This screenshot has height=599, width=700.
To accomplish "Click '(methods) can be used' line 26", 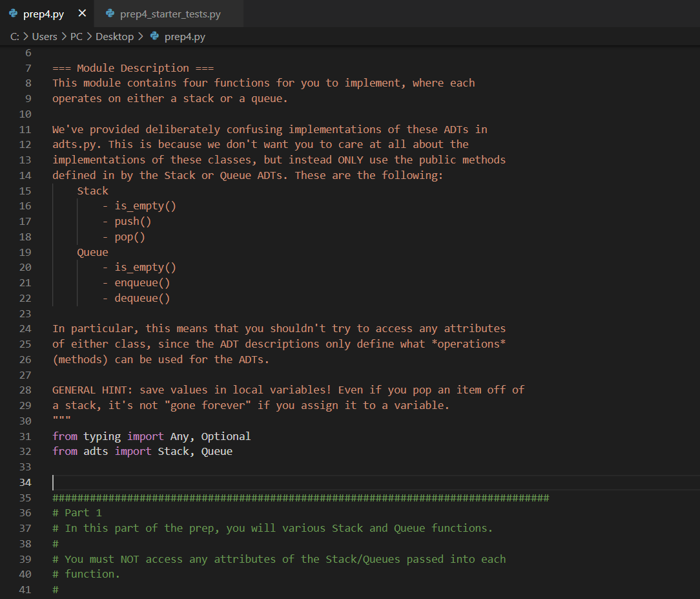I will [x=161, y=359].
